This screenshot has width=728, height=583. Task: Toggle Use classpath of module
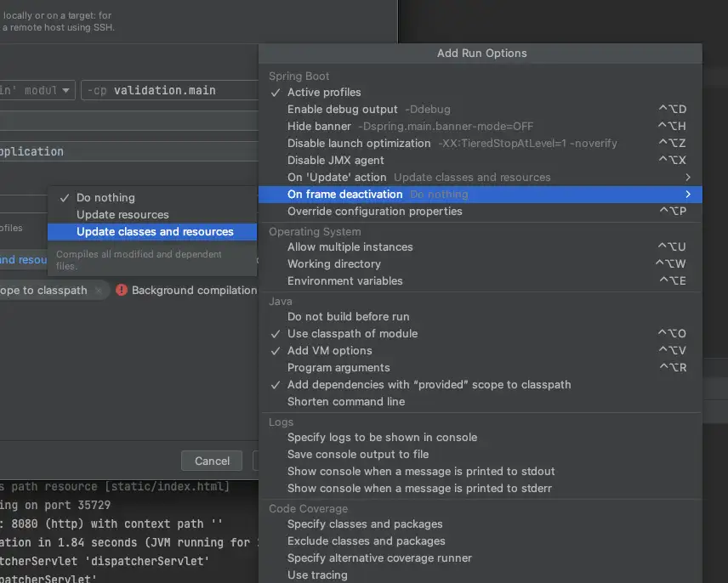tap(481, 333)
